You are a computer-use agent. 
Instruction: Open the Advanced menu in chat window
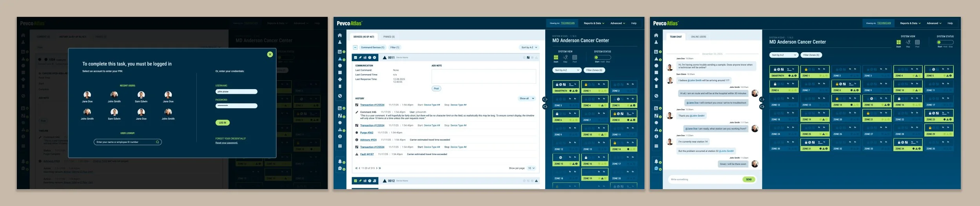click(x=934, y=23)
